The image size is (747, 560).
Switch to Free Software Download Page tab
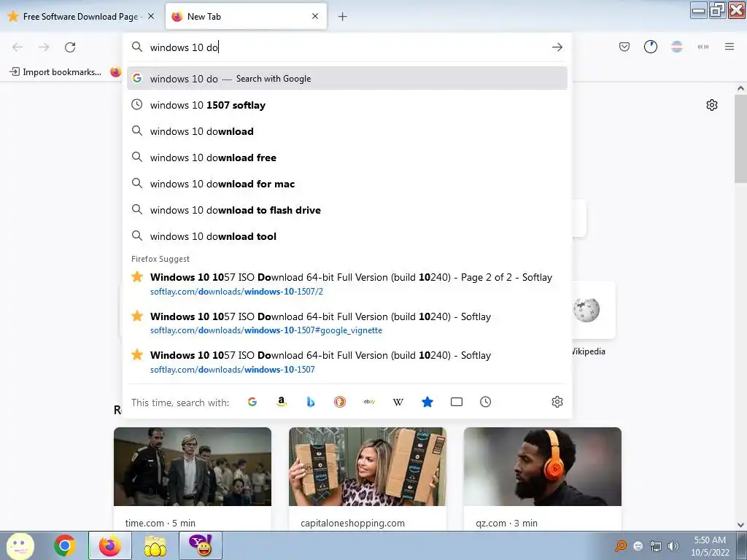point(81,17)
